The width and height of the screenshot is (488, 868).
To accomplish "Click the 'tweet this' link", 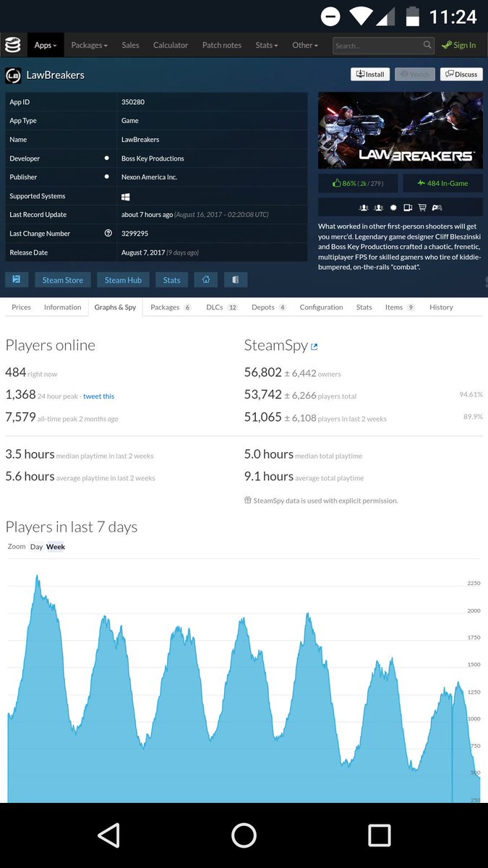I will (98, 396).
